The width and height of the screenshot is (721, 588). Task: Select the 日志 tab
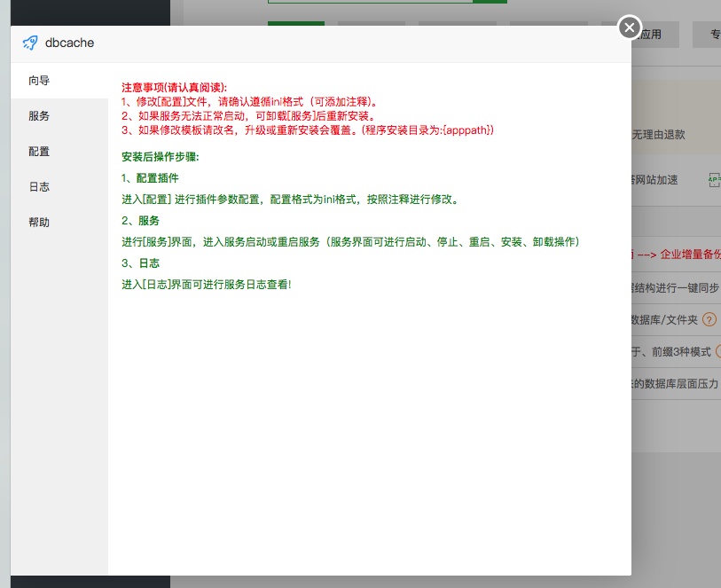pyautogui.click(x=59, y=186)
